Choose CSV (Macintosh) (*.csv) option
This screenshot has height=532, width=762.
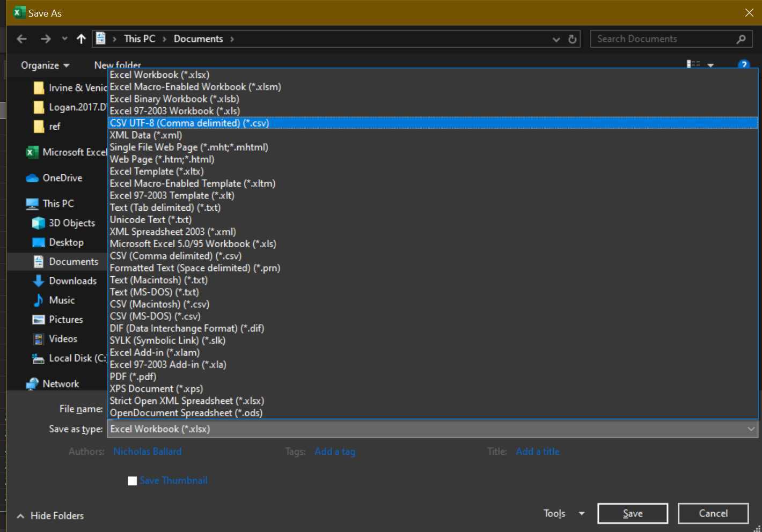(x=433, y=304)
